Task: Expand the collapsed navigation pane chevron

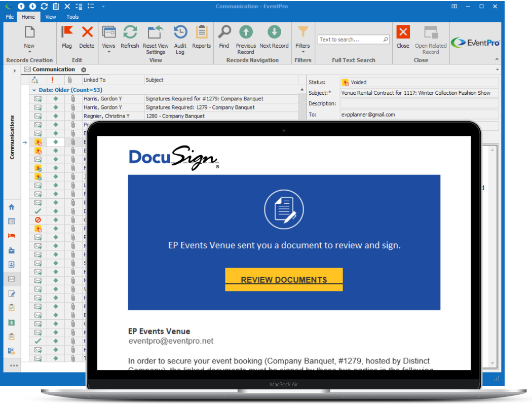Action: tap(14, 70)
